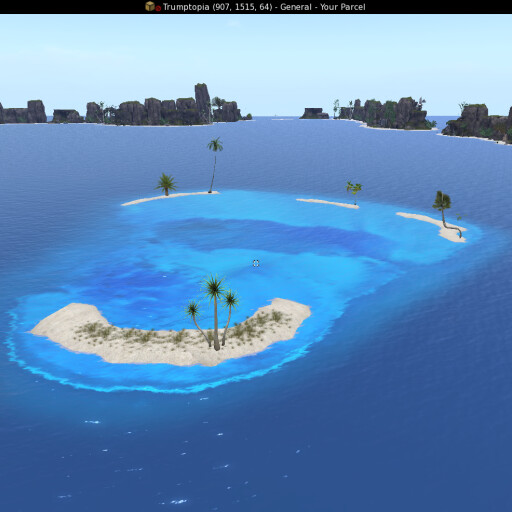Select the tallest rock pillar on the horizon

pyautogui.click(x=203, y=102)
